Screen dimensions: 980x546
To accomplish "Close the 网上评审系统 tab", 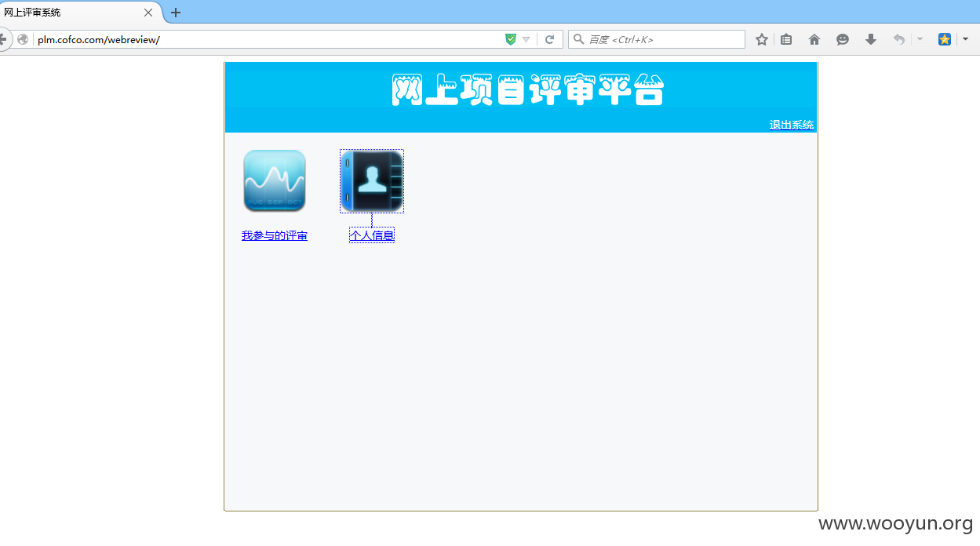I will 148,13.
